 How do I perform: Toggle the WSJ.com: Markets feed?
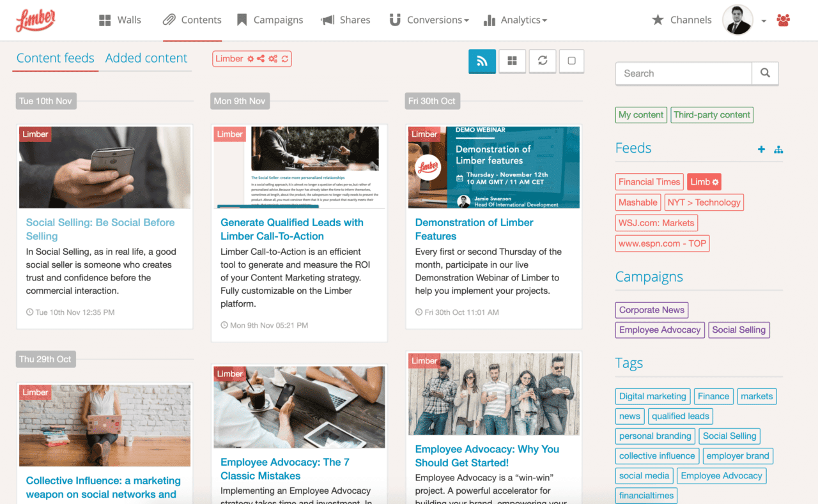pyautogui.click(x=656, y=223)
